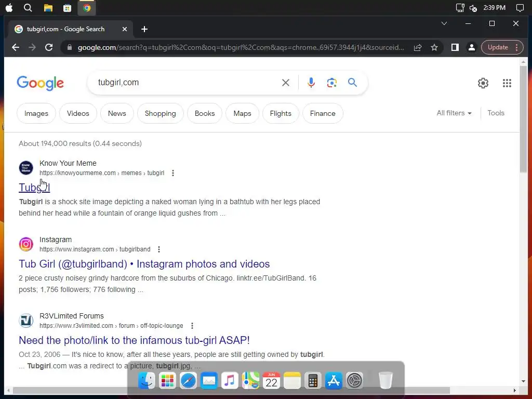Open Calculator from the dock
This screenshot has width=532, height=399.
pyautogui.click(x=313, y=380)
